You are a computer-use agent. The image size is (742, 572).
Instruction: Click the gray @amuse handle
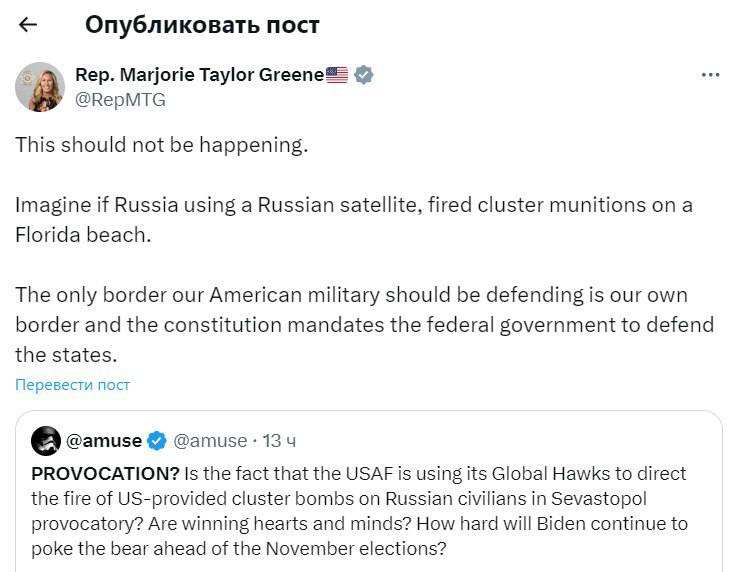tap(210, 440)
